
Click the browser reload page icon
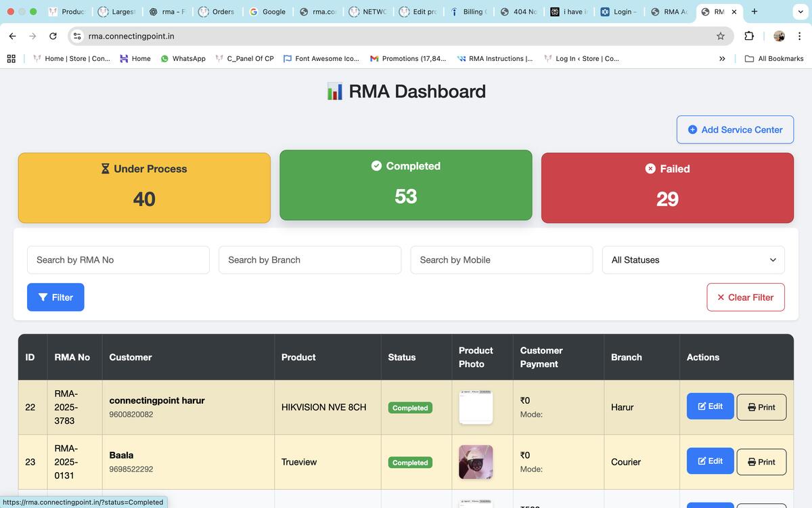click(53, 36)
